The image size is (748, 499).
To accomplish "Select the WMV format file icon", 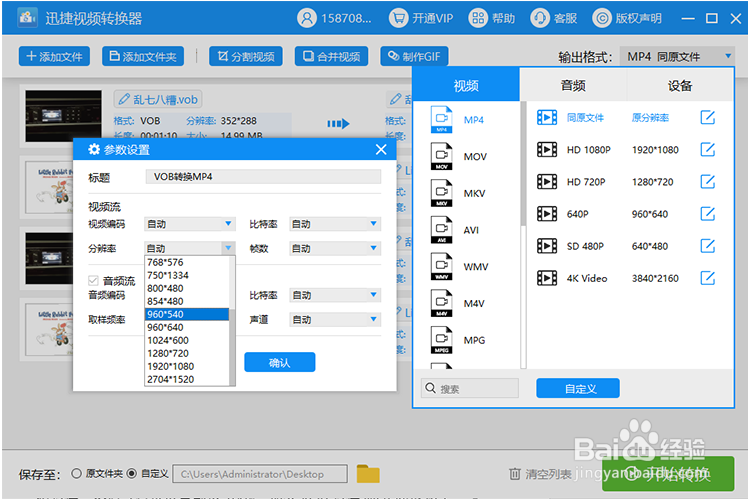I will click(441, 266).
